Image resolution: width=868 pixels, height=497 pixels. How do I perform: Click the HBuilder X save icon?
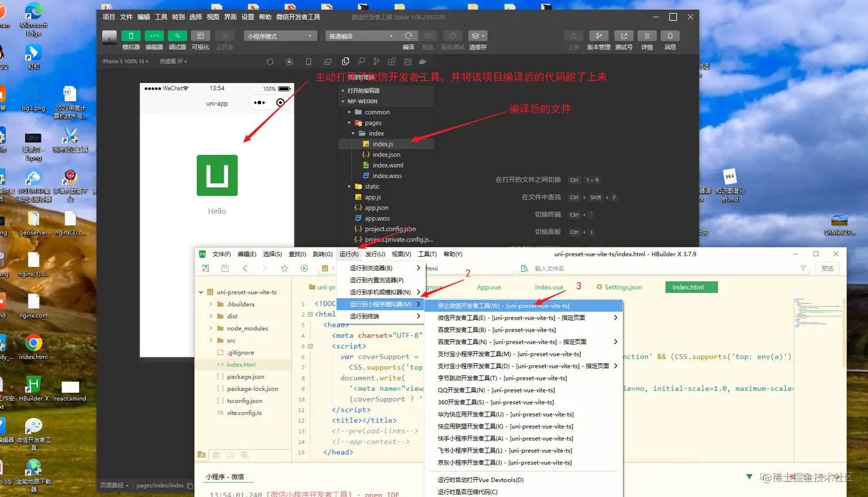coord(225,268)
